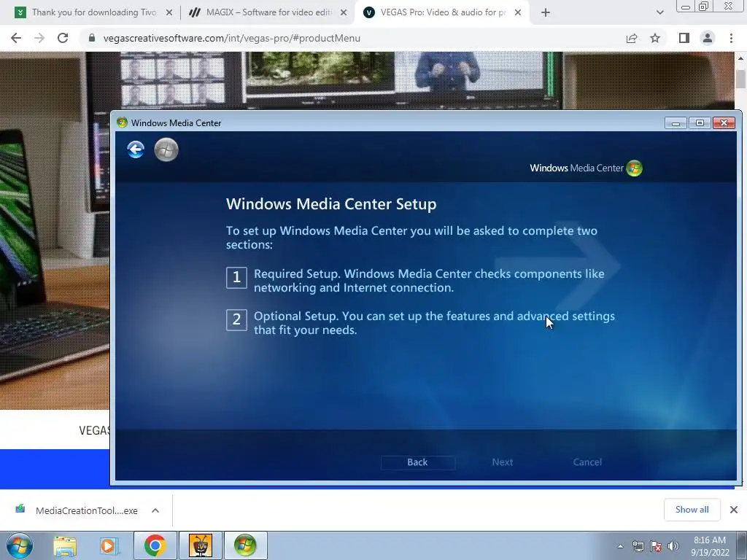Open the Chrome tab search dropdown
747x560 pixels.
tap(659, 13)
